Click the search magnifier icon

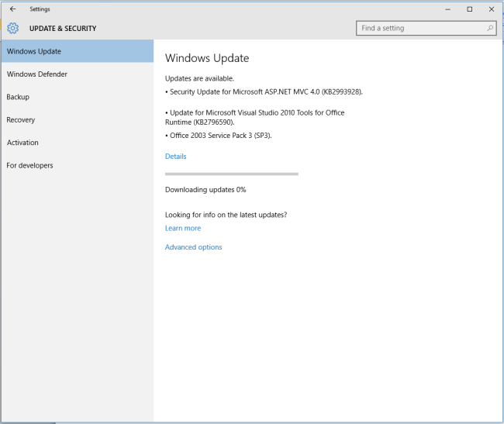pos(490,28)
